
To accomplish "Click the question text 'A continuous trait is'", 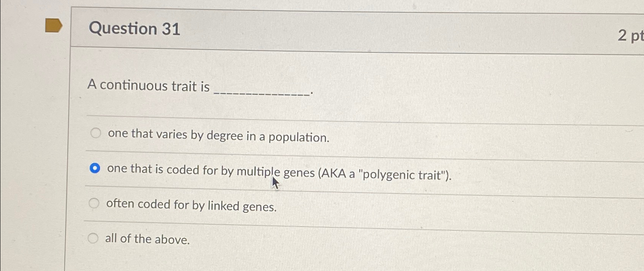I will point(148,86).
